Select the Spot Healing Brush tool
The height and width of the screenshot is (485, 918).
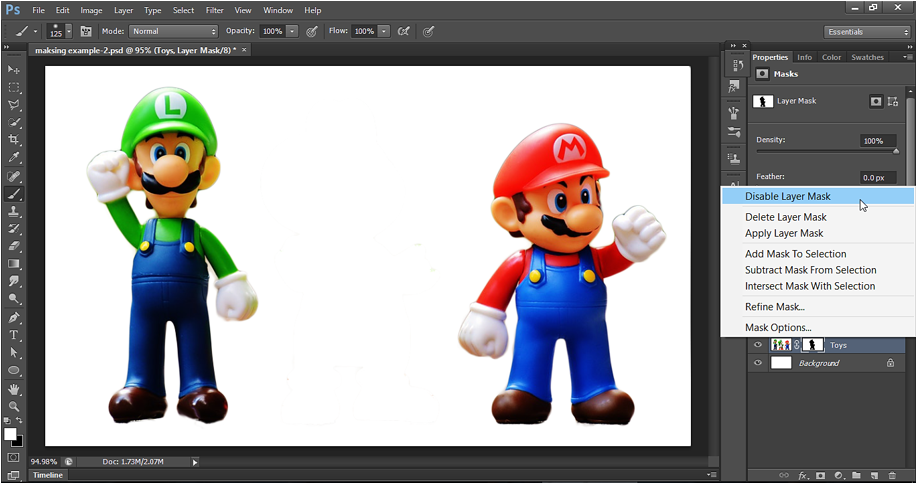[13, 176]
